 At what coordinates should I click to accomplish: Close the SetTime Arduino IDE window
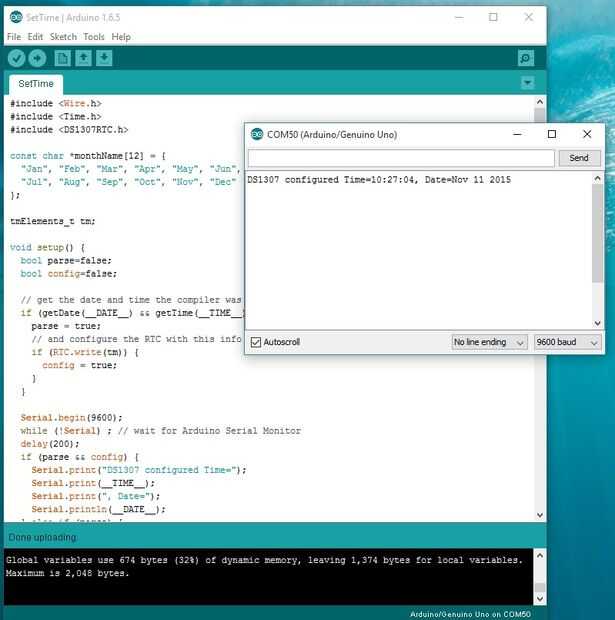pyautogui.click(x=528, y=17)
